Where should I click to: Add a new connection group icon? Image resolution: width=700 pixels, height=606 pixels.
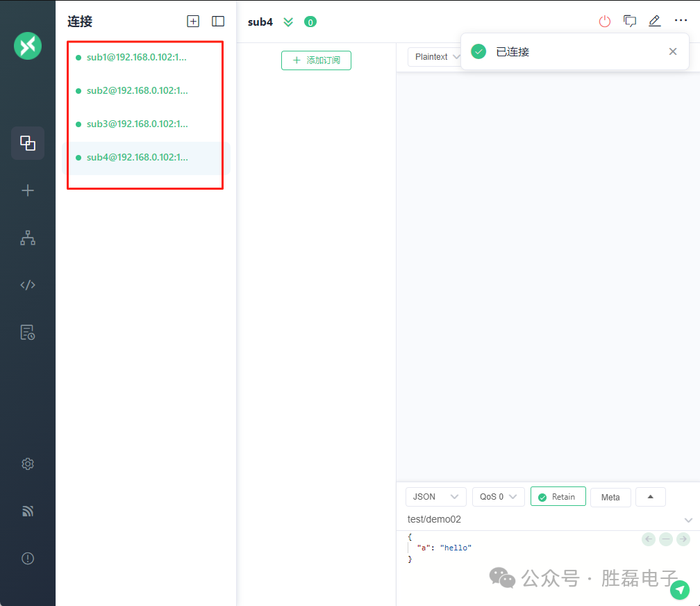coord(193,22)
